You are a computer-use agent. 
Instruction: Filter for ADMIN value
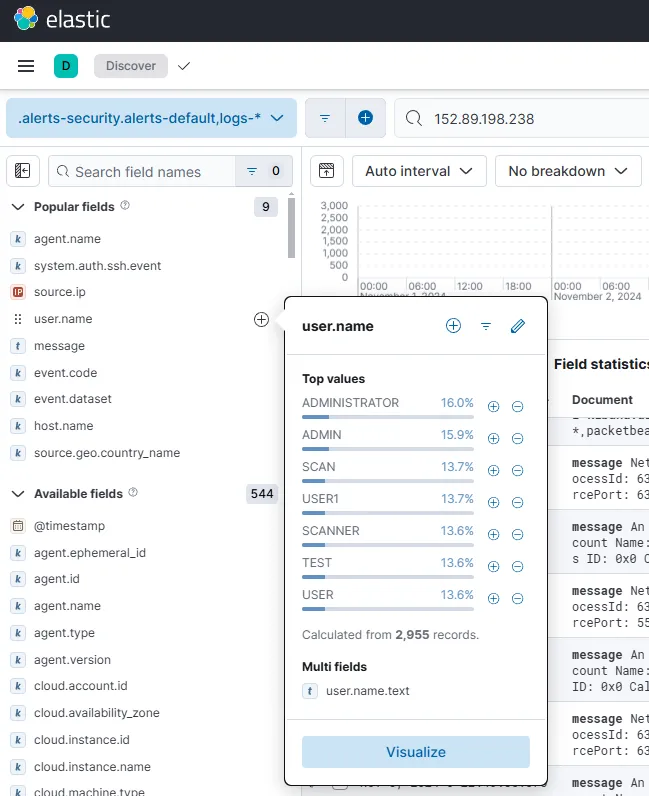[x=493, y=438]
